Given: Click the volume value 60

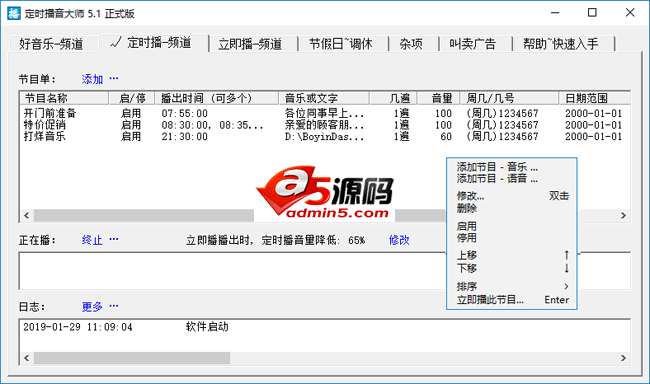Looking at the screenshot, I should tap(446, 137).
